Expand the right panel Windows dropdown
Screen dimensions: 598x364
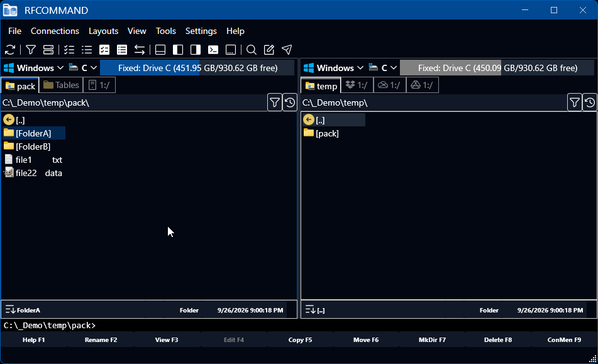pos(333,68)
